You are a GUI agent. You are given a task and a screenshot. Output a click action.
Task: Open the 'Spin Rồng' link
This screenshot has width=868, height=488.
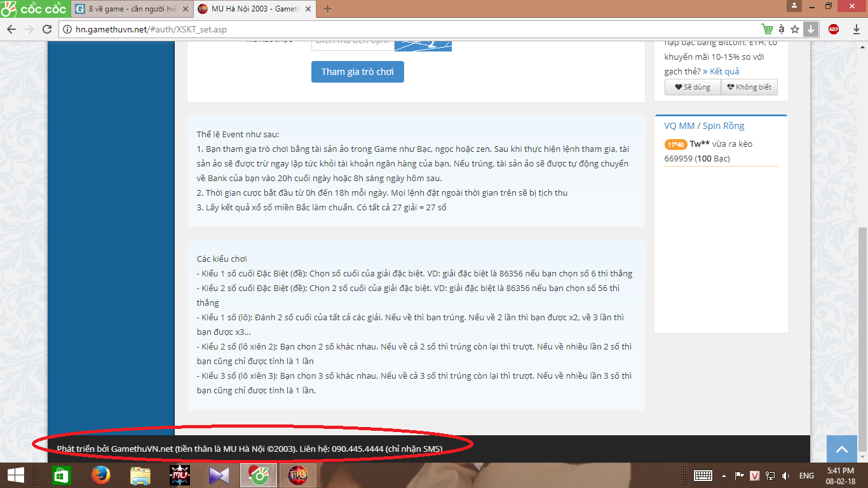click(724, 126)
